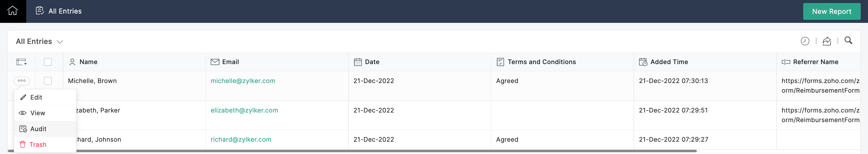Image resolution: width=868 pixels, height=154 pixels.
Task: Select Edit from the row menu
Action: click(x=36, y=97)
